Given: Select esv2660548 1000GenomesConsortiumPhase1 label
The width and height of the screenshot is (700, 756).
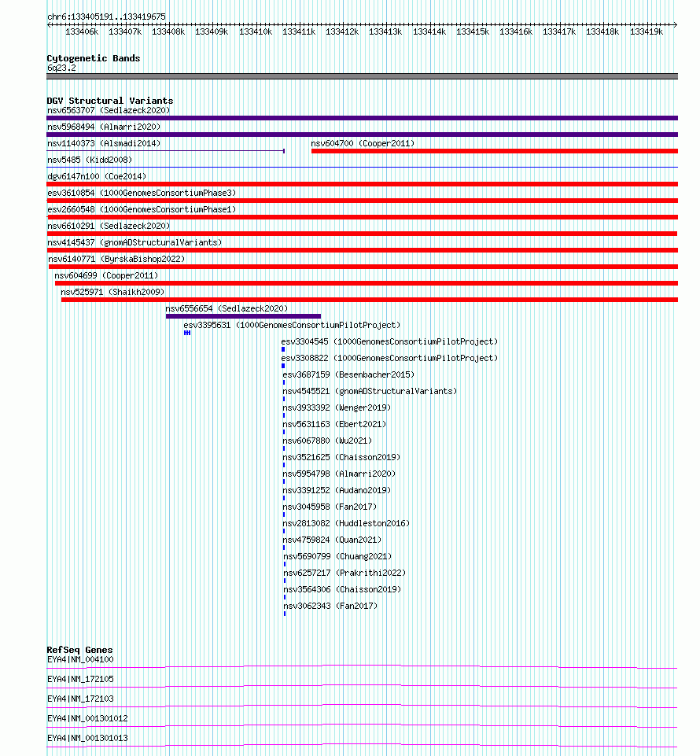Looking at the screenshot, I should [x=142, y=209].
